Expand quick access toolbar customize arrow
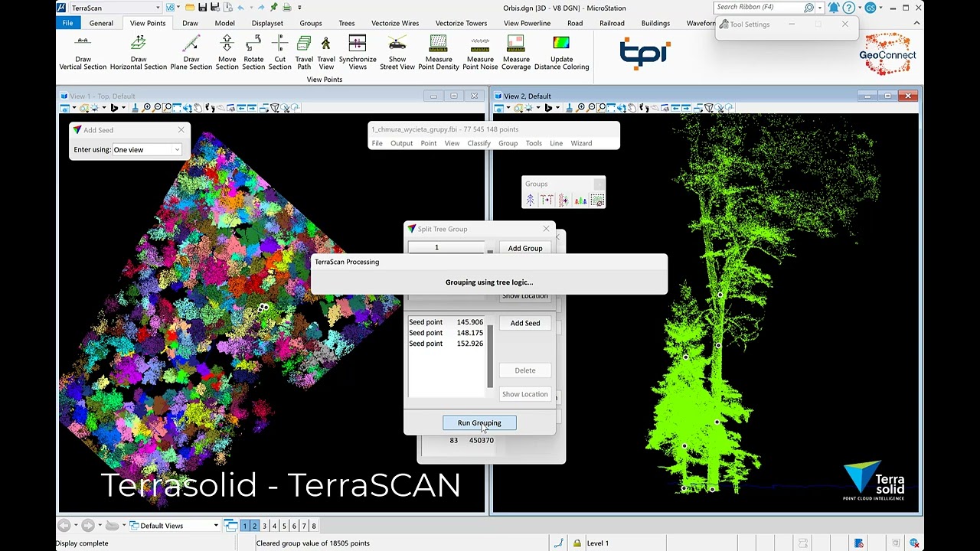 click(x=299, y=8)
